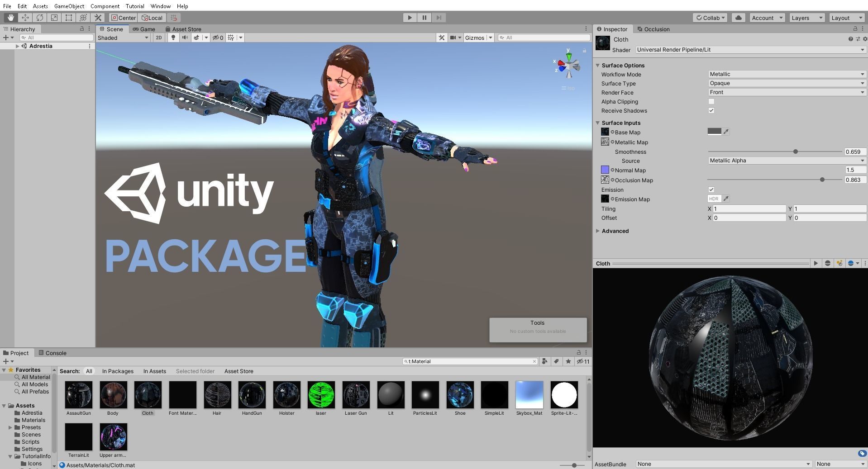Adjust the Smoothness slider
The height and width of the screenshot is (469, 868).
[774, 152]
